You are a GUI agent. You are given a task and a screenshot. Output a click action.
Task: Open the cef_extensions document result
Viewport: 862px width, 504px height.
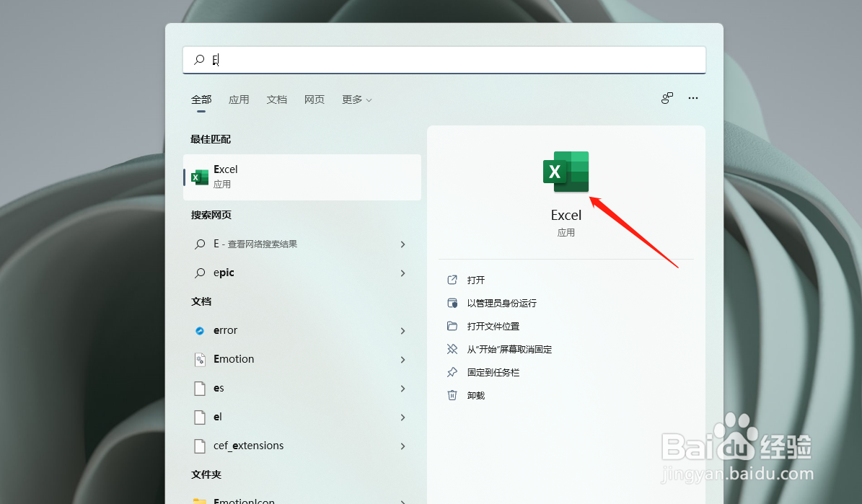coord(302,446)
